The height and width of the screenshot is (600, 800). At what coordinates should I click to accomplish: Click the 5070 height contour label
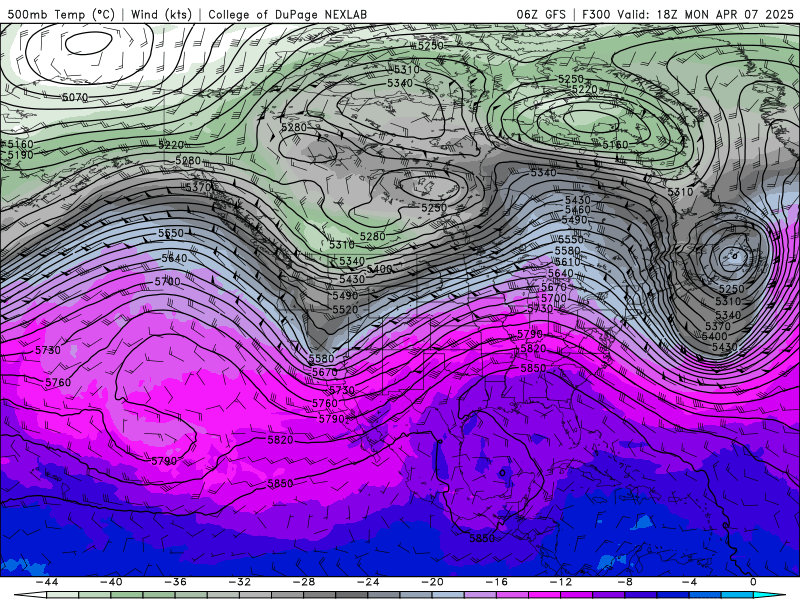click(x=75, y=97)
